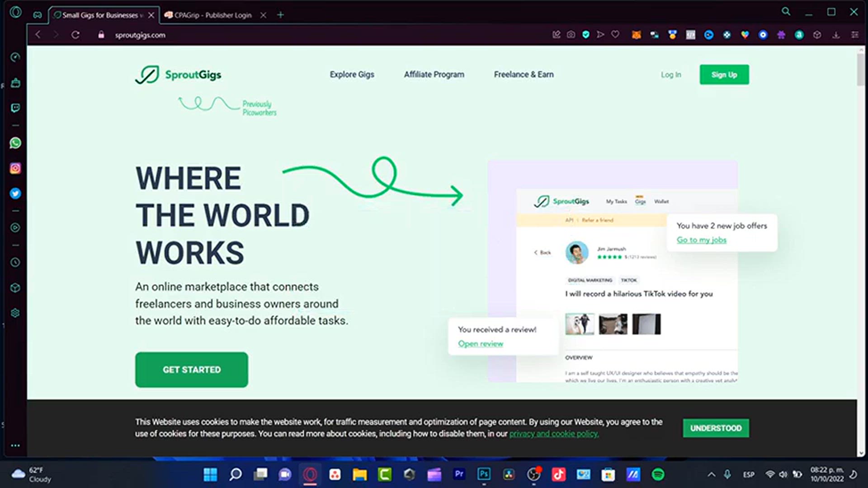This screenshot has height=488, width=868.
Task: Open the GX Cleaner icon in sidebar
Action: [x=15, y=83]
